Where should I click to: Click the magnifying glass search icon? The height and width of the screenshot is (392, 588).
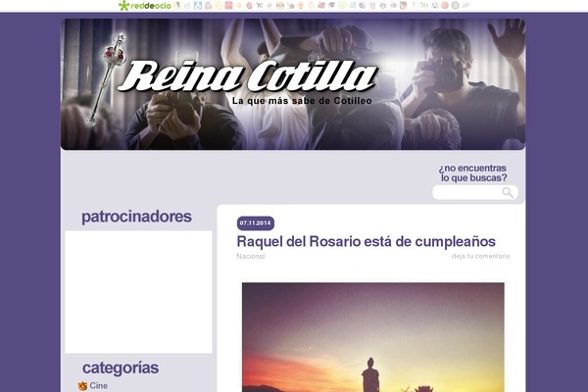click(508, 192)
